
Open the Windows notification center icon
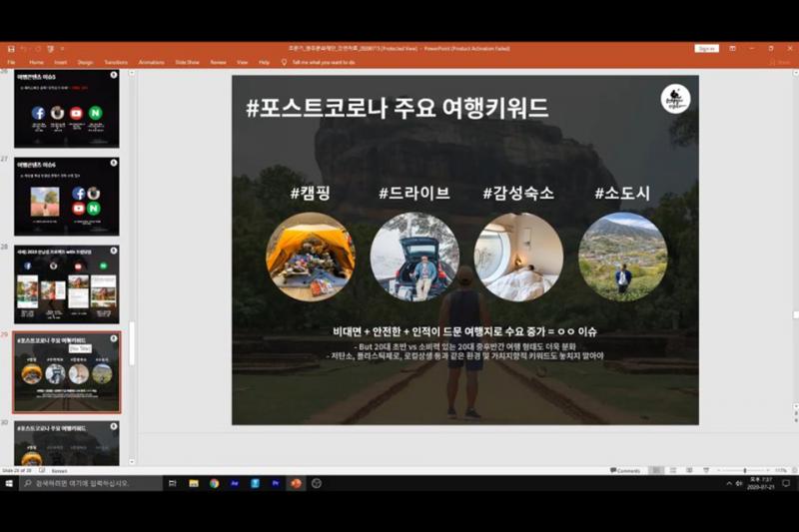(786, 483)
